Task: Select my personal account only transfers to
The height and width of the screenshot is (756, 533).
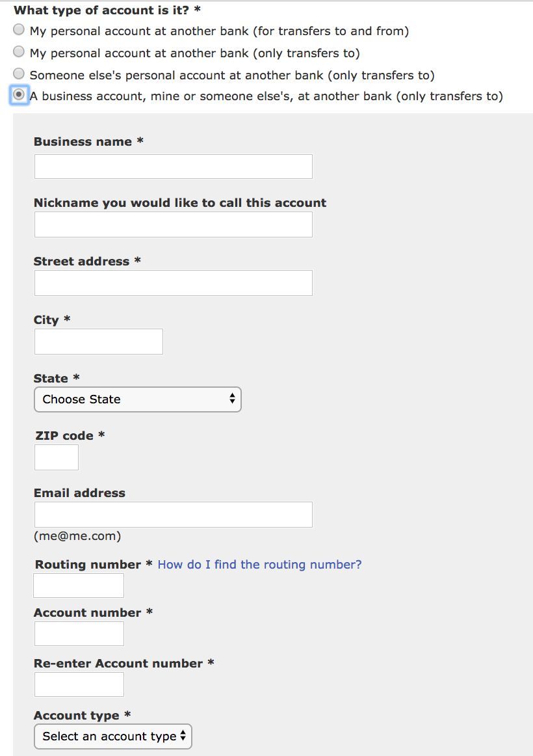Action: tap(19, 52)
